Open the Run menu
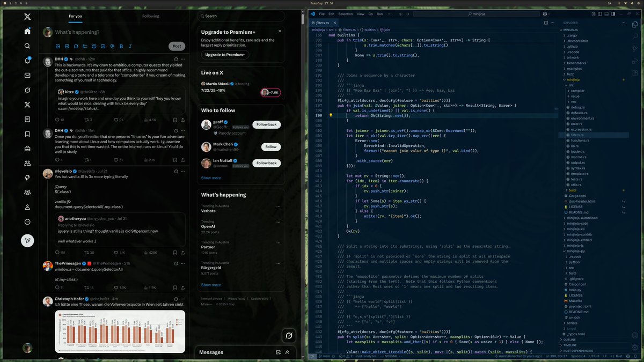644x362 pixels. click(x=379, y=13)
